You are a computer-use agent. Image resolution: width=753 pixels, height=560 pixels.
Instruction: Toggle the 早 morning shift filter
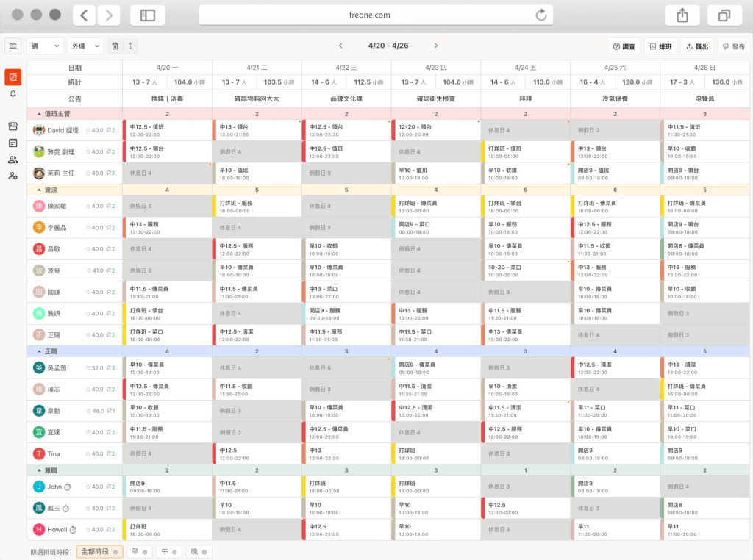pos(140,551)
